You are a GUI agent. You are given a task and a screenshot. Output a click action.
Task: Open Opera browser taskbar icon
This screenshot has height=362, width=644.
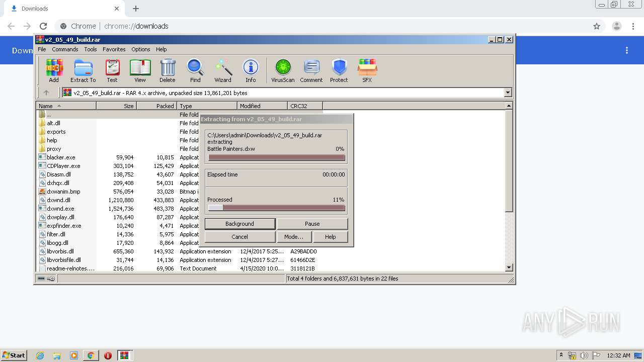(108, 355)
